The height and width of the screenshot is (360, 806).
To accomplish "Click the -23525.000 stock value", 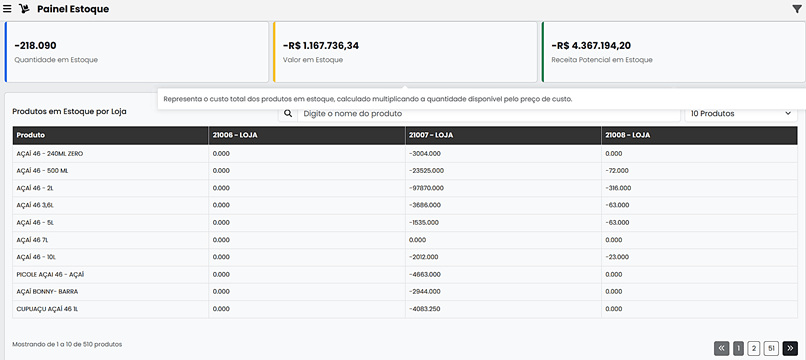I will coord(426,171).
